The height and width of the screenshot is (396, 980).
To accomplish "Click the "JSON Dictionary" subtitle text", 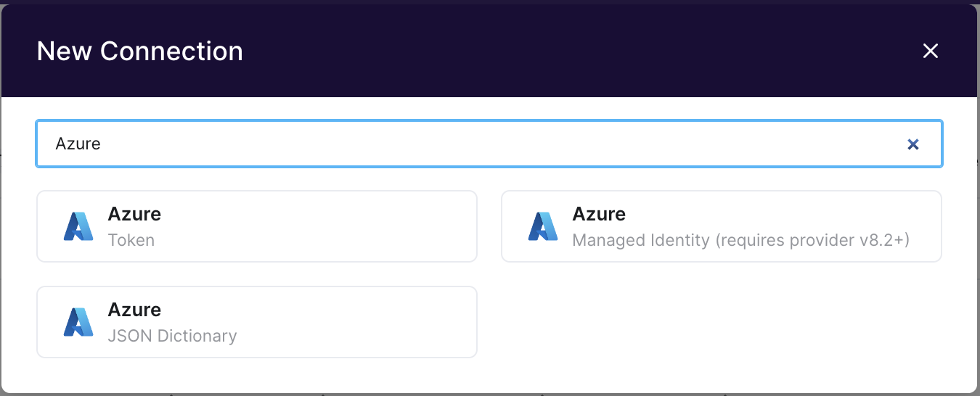I will (172, 336).
